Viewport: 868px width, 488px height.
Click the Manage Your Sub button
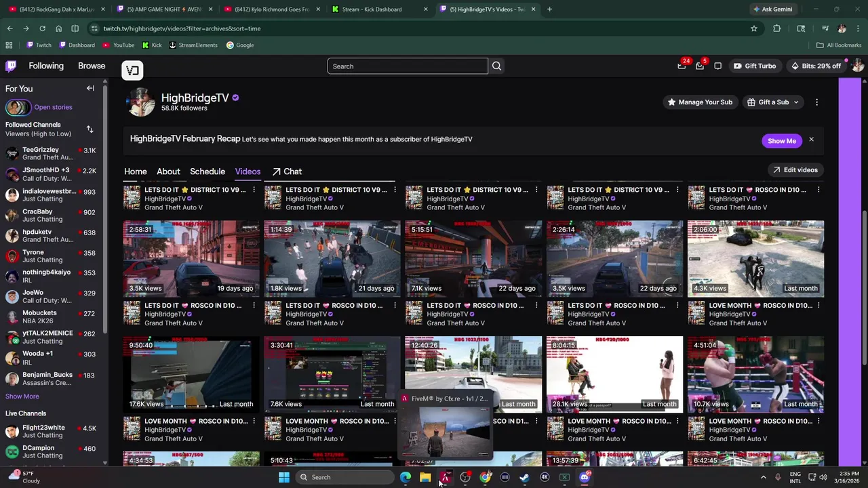[700, 102]
